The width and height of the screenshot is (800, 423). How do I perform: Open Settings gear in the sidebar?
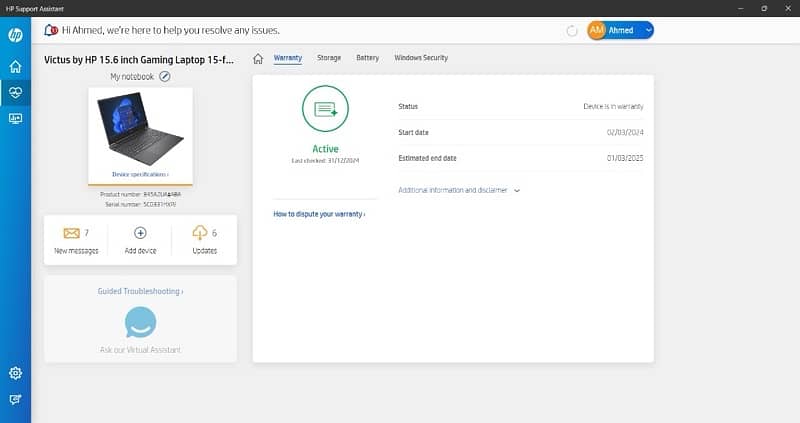click(x=15, y=373)
